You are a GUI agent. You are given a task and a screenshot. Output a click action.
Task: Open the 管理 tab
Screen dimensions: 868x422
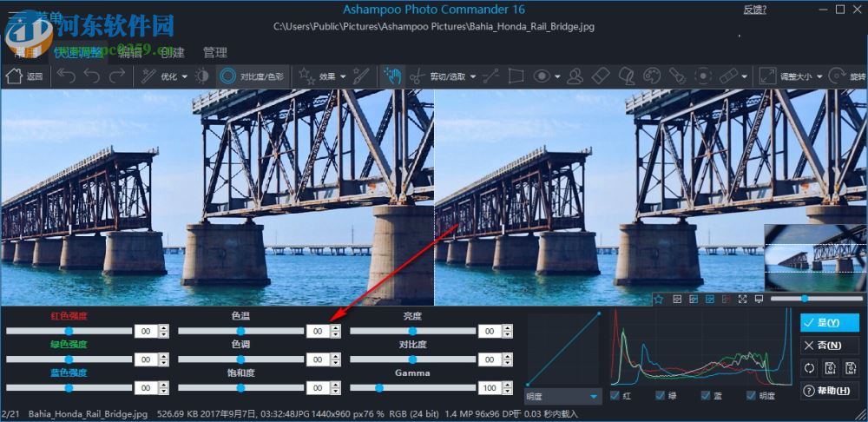click(x=214, y=53)
